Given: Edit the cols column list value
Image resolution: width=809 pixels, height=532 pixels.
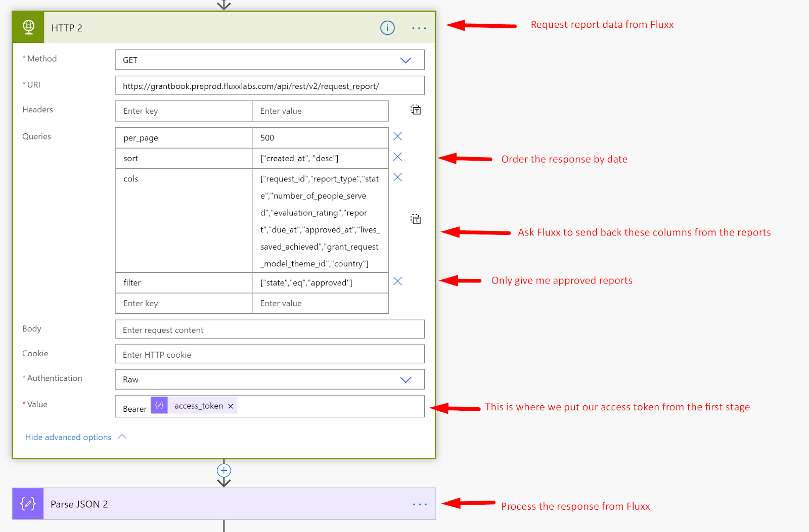Looking at the screenshot, I should [x=320, y=221].
